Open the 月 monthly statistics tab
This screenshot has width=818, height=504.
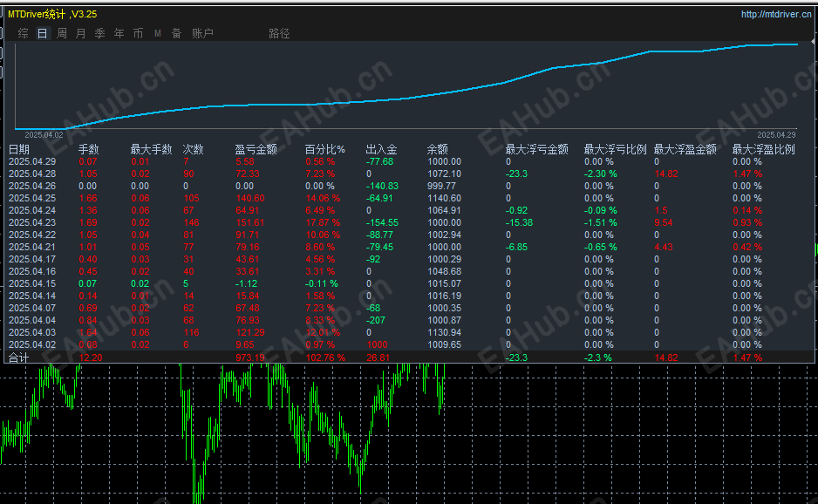pyautogui.click(x=80, y=33)
